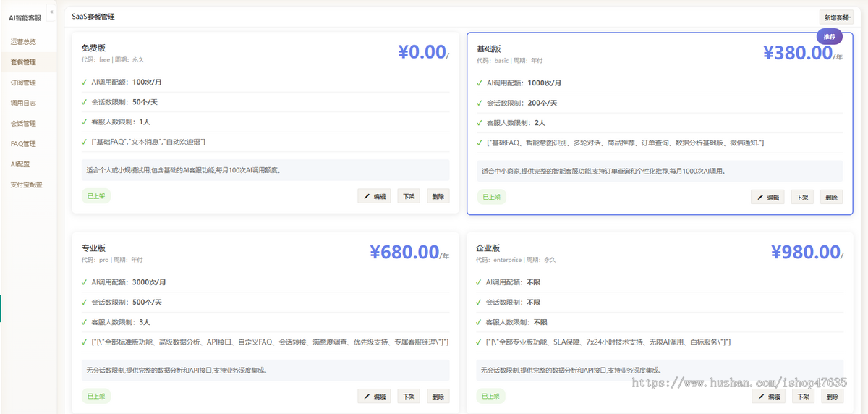Screen dimensions: 868x414
Task: Delete the 专业版 plan
Action: [x=438, y=396]
